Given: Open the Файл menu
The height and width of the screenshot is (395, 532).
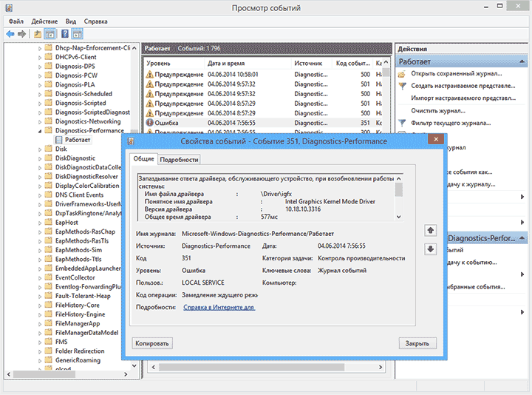Looking at the screenshot, I should pyautogui.click(x=16, y=21).
